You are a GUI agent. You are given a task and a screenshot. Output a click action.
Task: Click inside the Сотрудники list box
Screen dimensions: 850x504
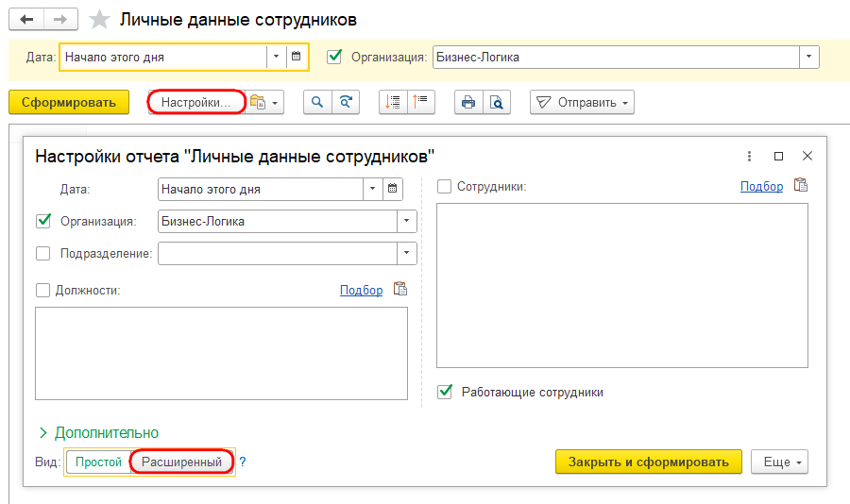pyautogui.click(x=622, y=286)
